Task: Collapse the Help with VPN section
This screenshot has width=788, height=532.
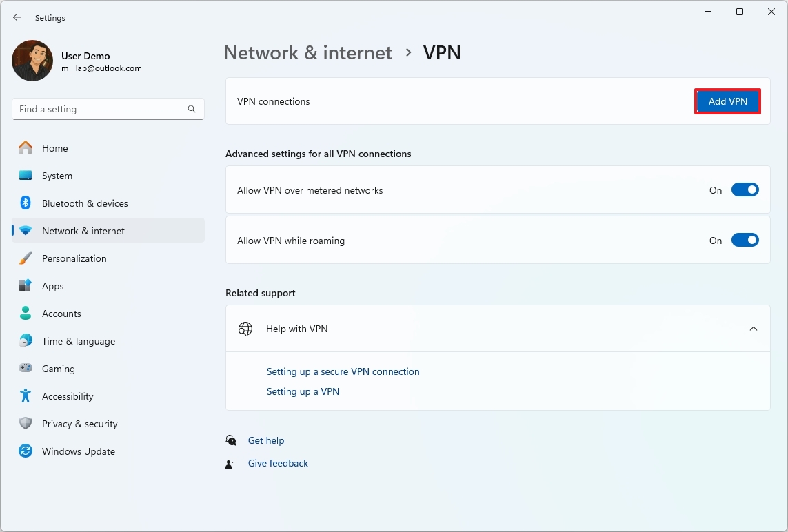Action: [x=754, y=329]
